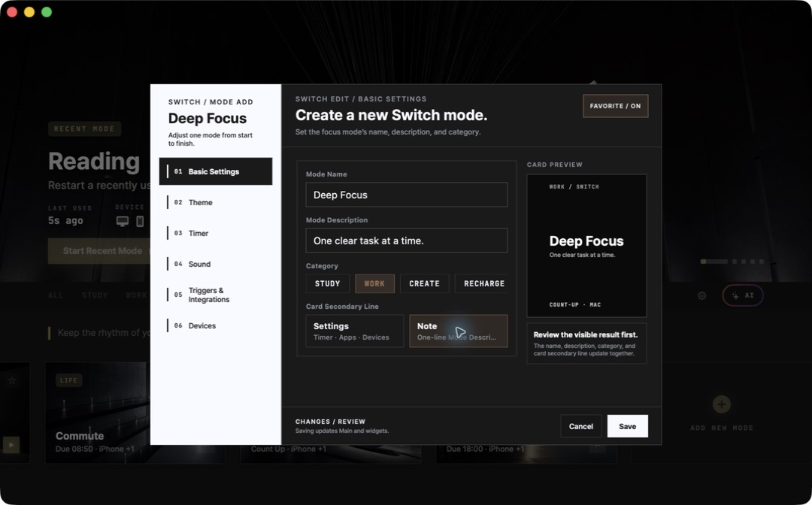Click the Mode Name input field
Viewport: 812px width, 505px height.
click(407, 195)
